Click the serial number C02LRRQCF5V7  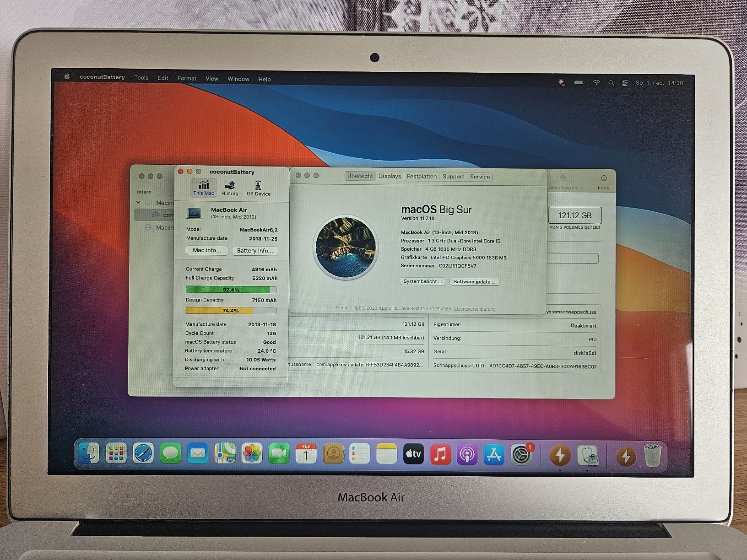click(x=458, y=266)
